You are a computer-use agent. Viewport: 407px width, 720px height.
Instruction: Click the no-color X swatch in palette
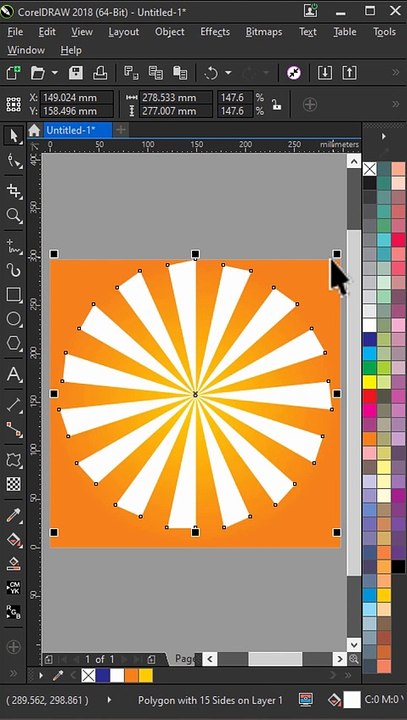pos(370,169)
